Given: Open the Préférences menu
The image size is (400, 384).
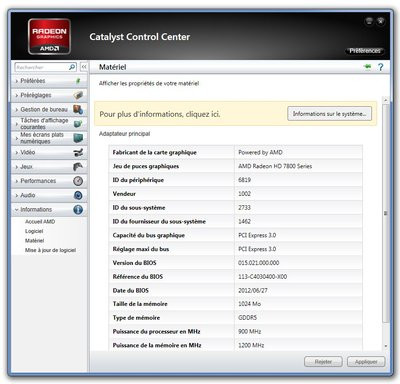Looking at the screenshot, I should (x=365, y=51).
